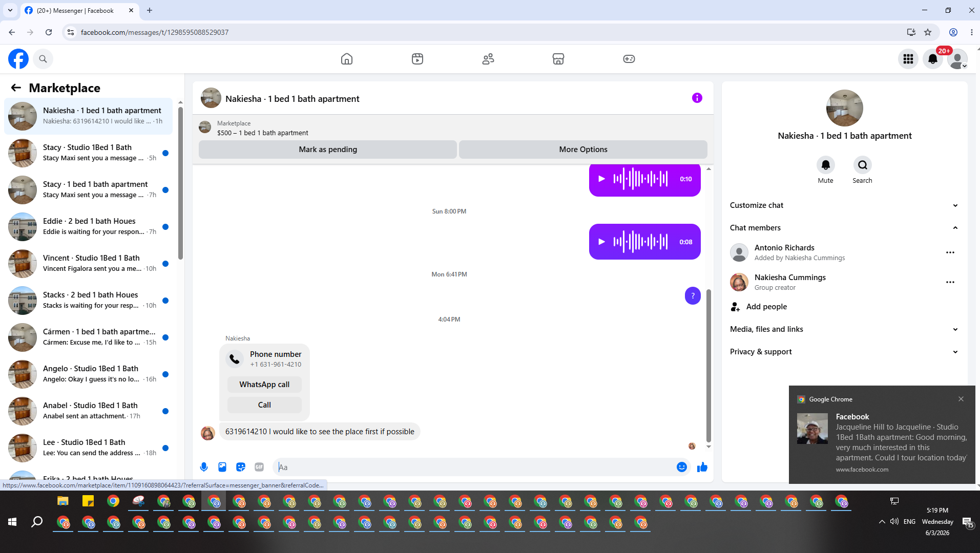Click Nakiesha's avatar beside her last message
Viewport: 980px width, 553px height.
point(207,433)
